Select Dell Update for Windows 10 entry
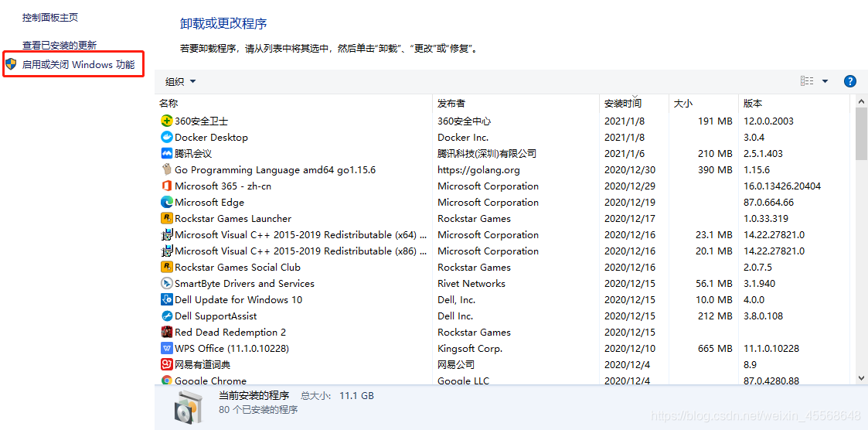 point(239,300)
